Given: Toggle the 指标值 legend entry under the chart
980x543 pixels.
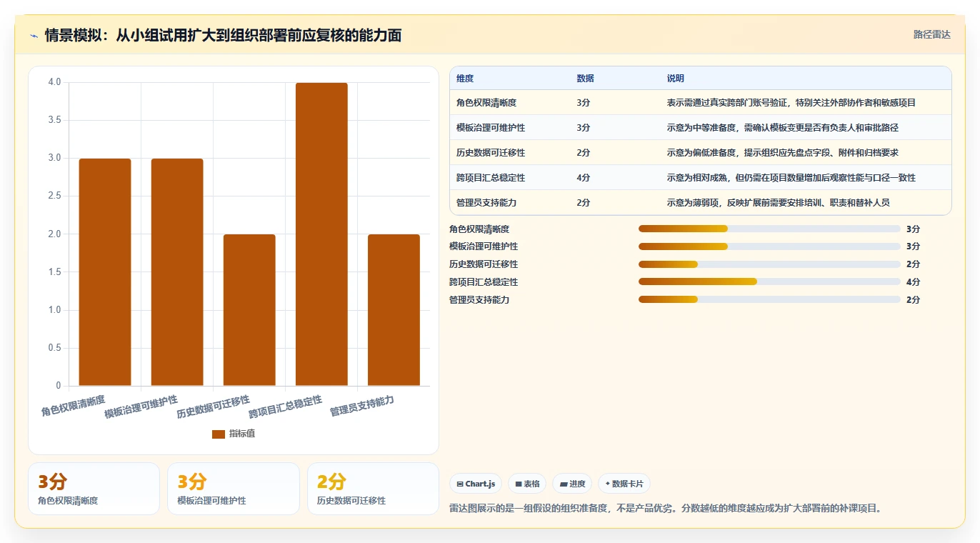Looking at the screenshot, I should 234,434.
